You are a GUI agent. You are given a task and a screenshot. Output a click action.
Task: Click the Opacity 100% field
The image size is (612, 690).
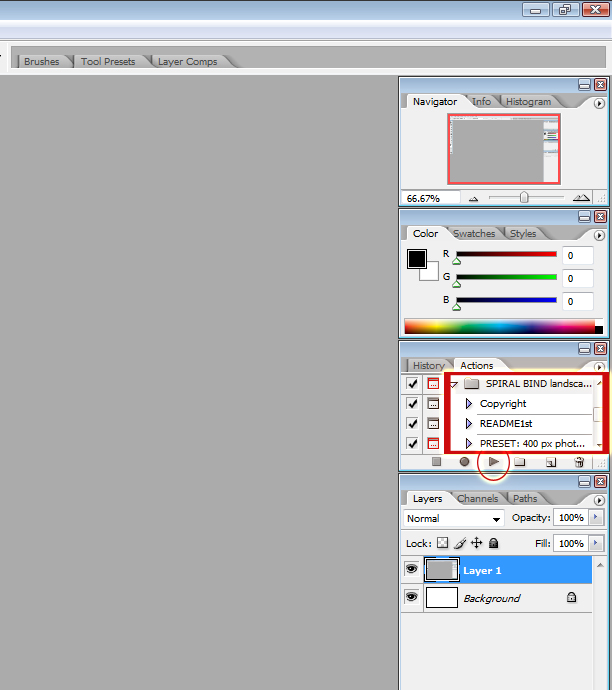(571, 518)
